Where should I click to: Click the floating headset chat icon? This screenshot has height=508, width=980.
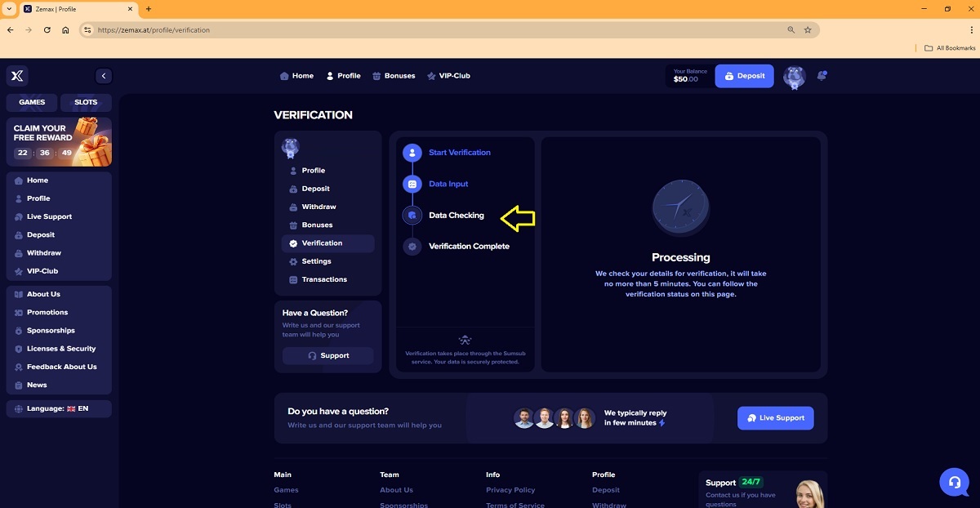[x=954, y=482]
